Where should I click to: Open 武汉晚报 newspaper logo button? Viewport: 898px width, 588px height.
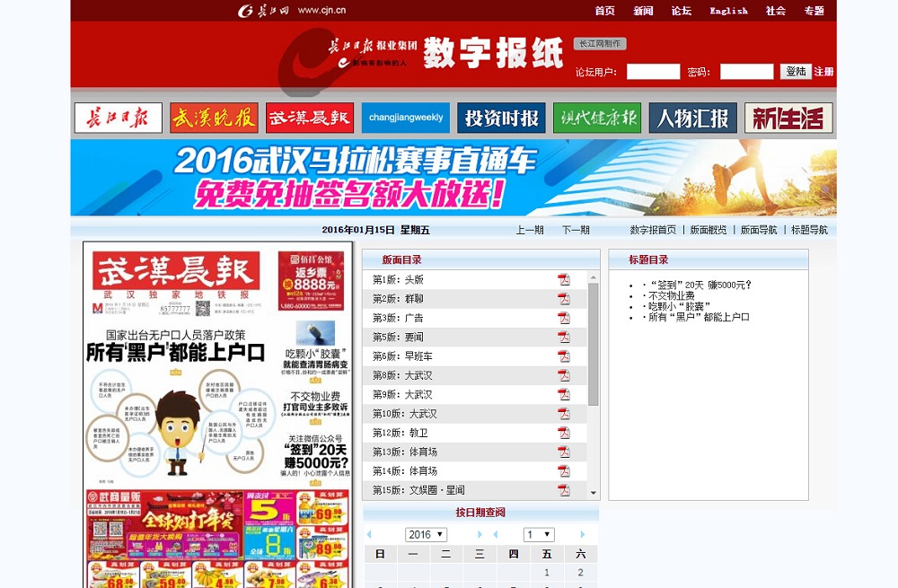click(215, 118)
